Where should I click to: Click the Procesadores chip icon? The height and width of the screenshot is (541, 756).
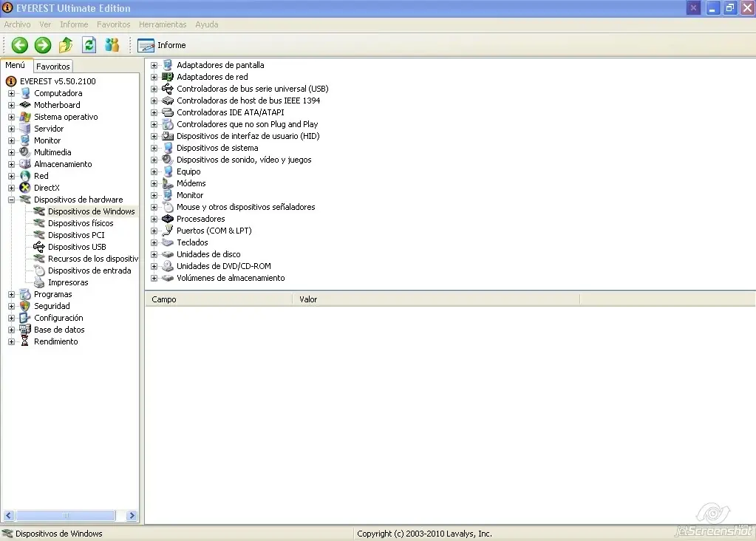click(167, 219)
